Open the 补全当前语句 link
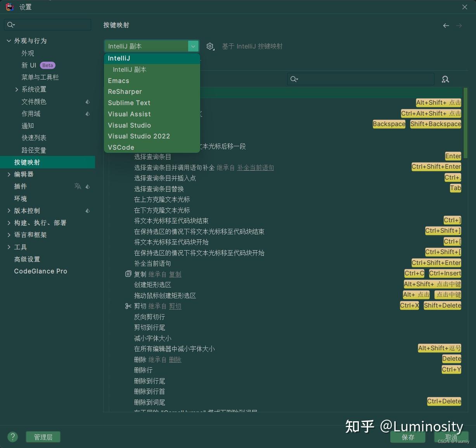 coord(256,168)
